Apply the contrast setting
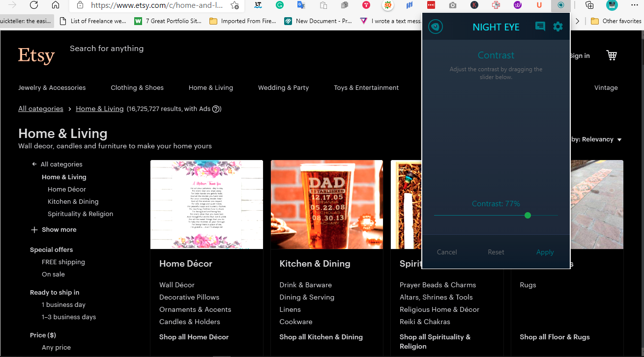The height and width of the screenshot is (357, 644). pos(545,252)
